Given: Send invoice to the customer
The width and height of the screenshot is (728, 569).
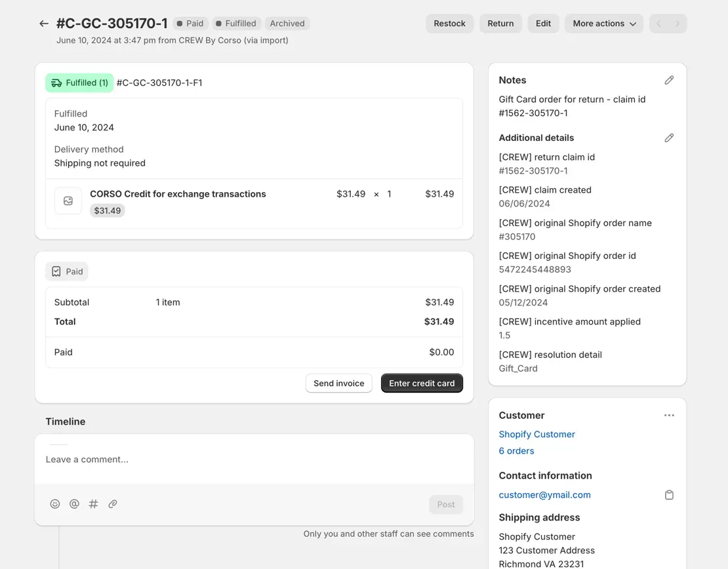Looking at the screenshot, I should 338,383.
